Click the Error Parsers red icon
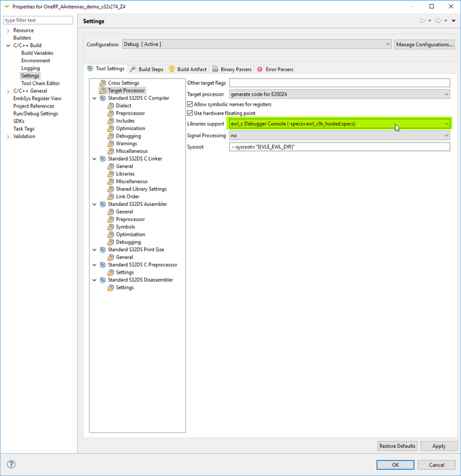 260,69
